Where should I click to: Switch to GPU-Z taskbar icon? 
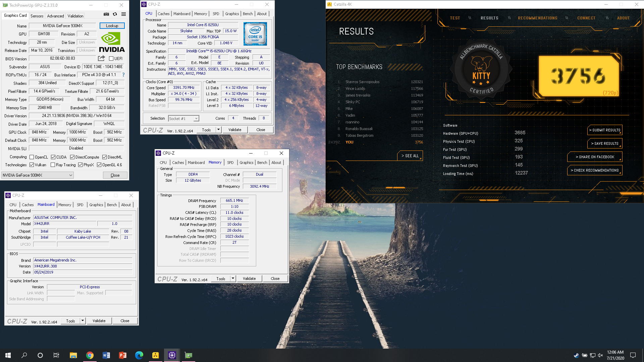pyautogui.click(x=188, y=355)
